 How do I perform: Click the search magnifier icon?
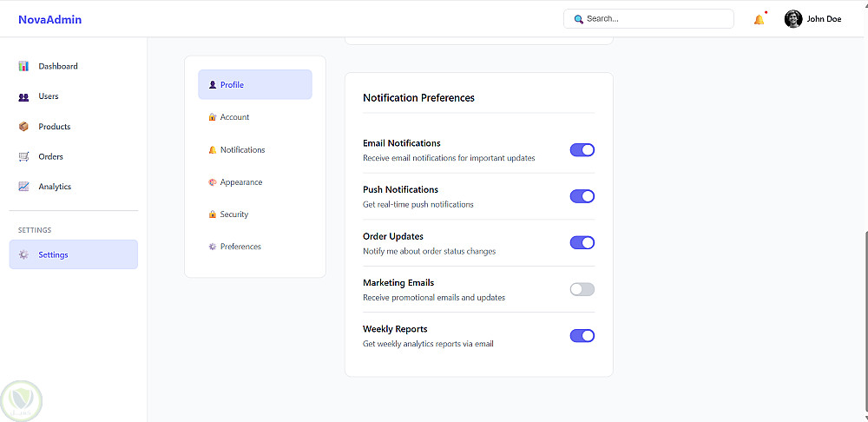click(579, 19)
